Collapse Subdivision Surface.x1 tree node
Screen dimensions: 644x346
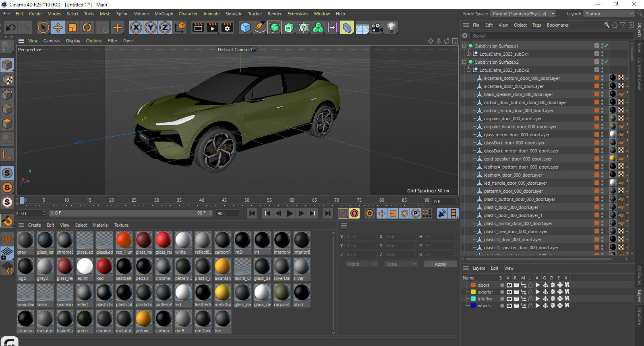464,46
